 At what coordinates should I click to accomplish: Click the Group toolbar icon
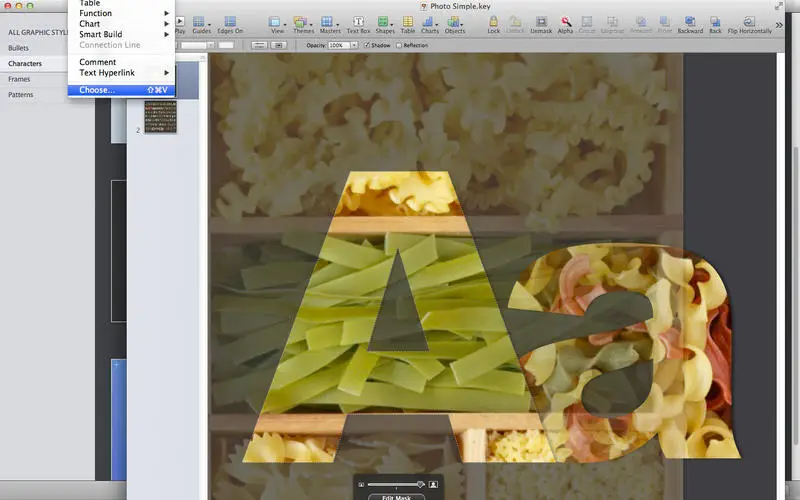point(587,24)
